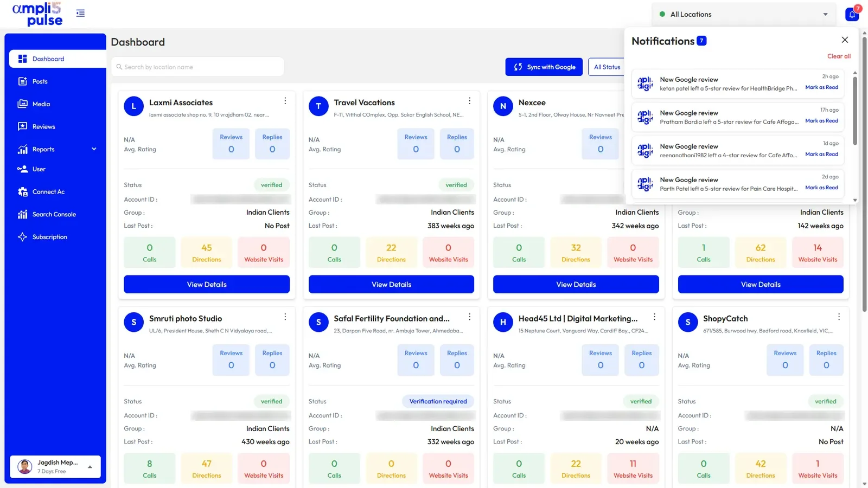This screenshot has width=868, height=488.
Task: Click the N avatar of Nexcee
Action: (x=503, y=106)
